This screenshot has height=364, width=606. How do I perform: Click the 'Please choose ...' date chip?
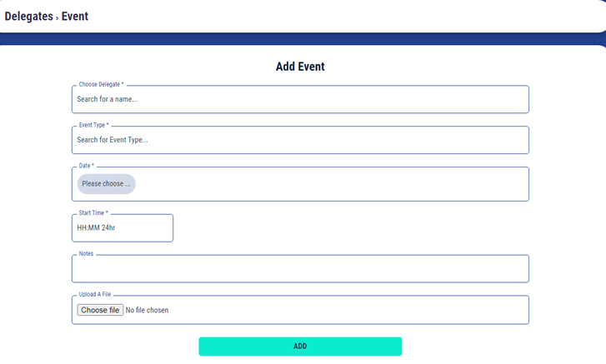click(x=106, y=183)
